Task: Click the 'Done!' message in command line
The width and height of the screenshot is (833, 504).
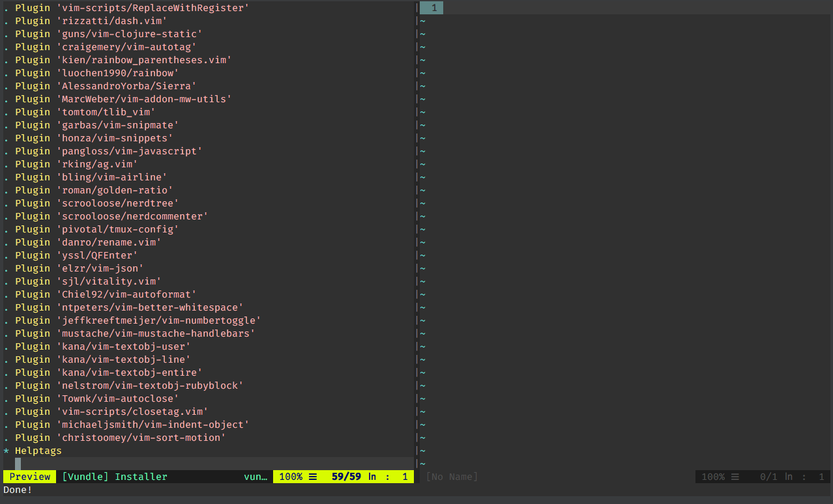Action: [x=18, y=490]
